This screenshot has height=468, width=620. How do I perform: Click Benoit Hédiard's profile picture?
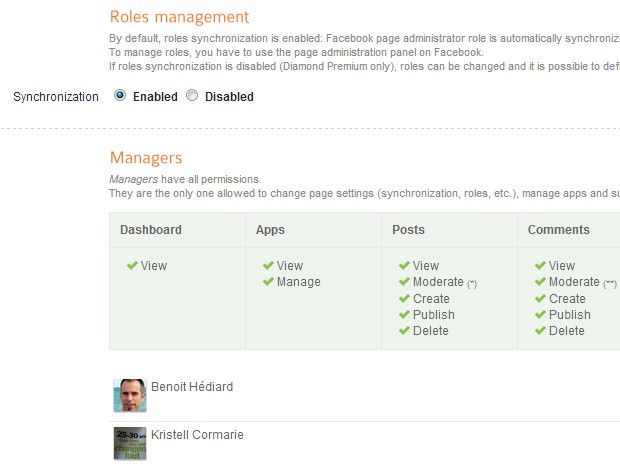pos(130,396)
